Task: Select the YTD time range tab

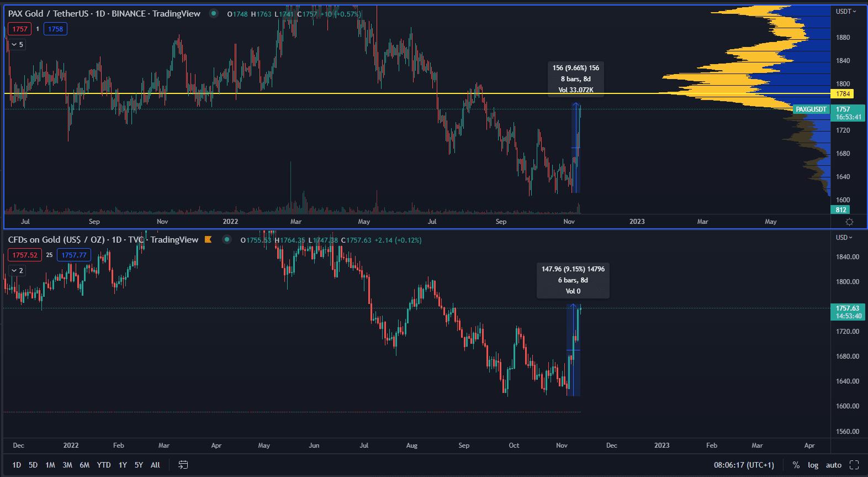Action: [104, 465]
